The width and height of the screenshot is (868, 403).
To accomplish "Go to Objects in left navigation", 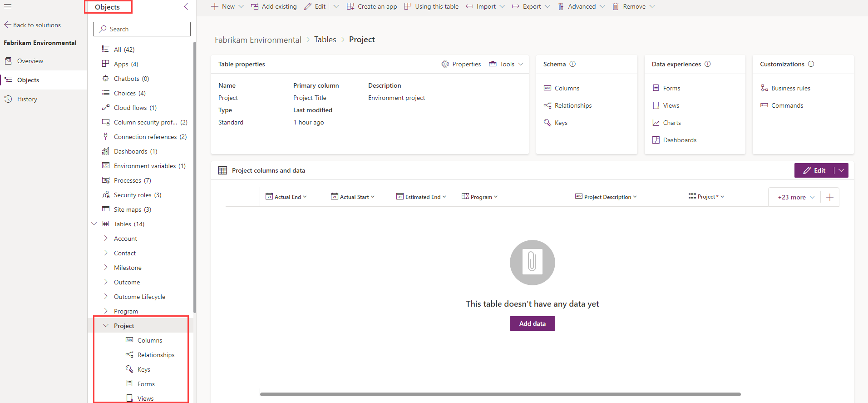I will point(44,80).
